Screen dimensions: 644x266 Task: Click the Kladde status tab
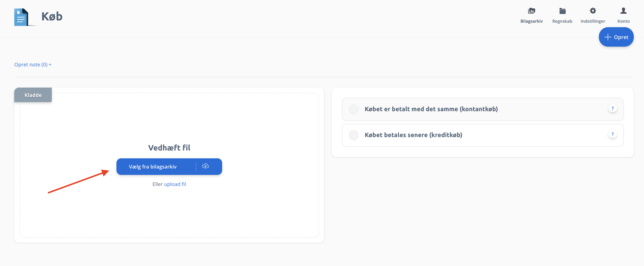point(33,95)
